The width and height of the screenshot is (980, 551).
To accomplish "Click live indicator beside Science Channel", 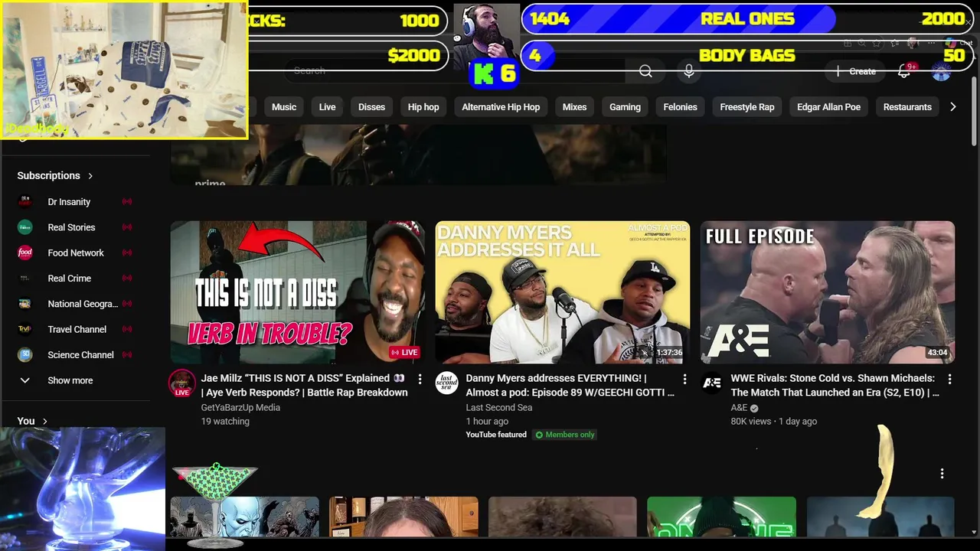I will [x=127, y=355].
